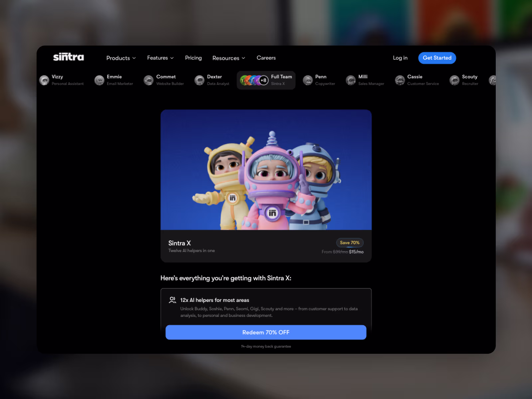Expand the Resources dropdown

tap(229, 58)
